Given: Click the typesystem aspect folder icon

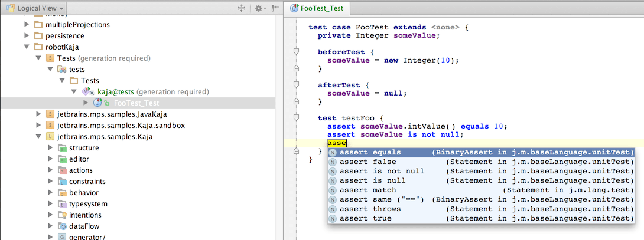Looking at the screenshot, I should [61, 204].
